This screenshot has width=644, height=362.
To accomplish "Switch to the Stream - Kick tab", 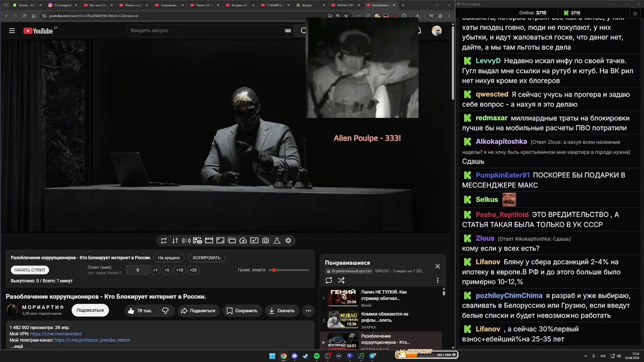I will (x=27, y=5).
